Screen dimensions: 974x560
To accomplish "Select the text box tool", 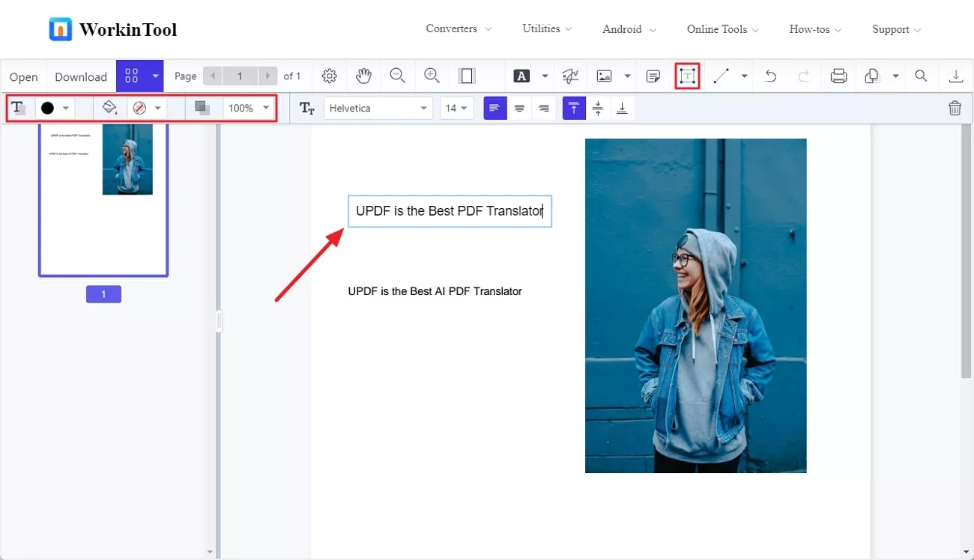I will (x=687, y=76).
